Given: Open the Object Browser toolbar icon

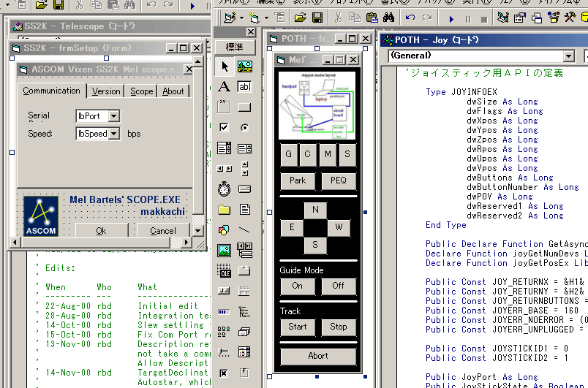Looking at the screenshot, I should coord(553,18).
